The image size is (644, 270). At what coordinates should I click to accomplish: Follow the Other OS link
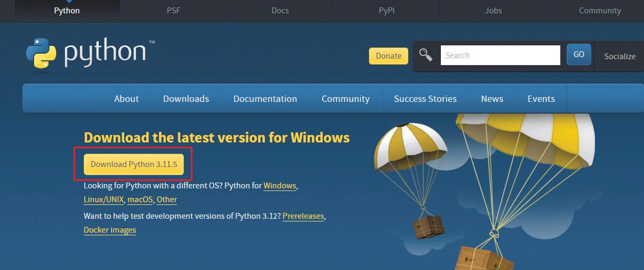tap(167, 200)
